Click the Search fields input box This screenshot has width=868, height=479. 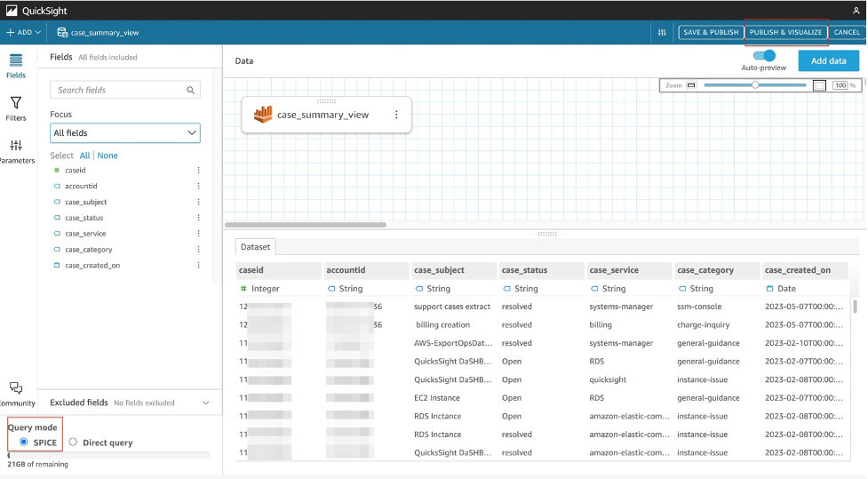coord(120,90)
